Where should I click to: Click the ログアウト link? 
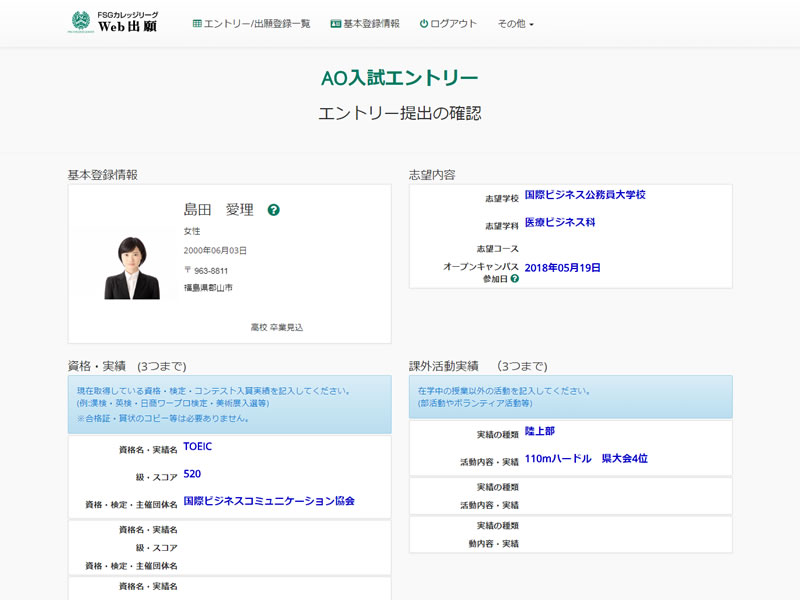[x=454, y=23]
